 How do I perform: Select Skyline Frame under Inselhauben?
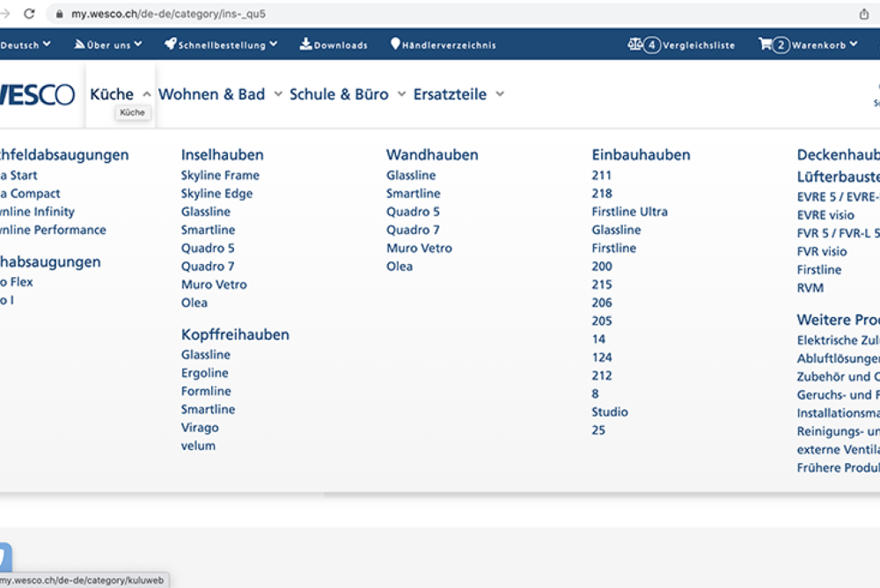220,175
